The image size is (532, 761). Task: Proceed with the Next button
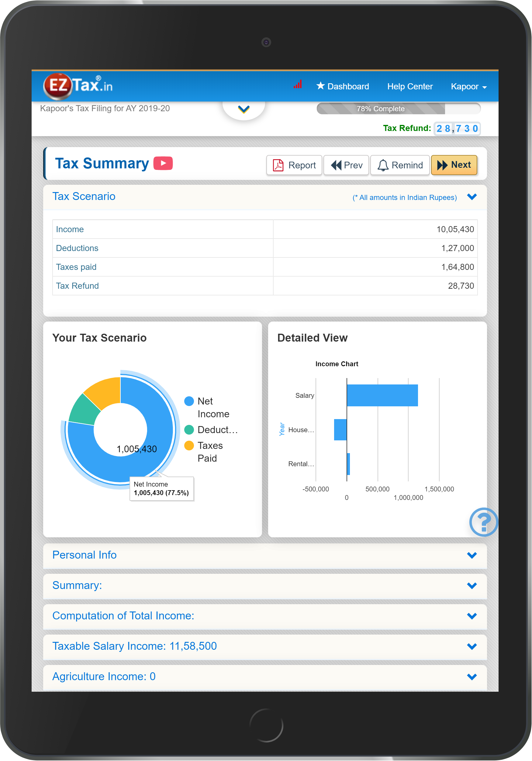click(454, 165)
